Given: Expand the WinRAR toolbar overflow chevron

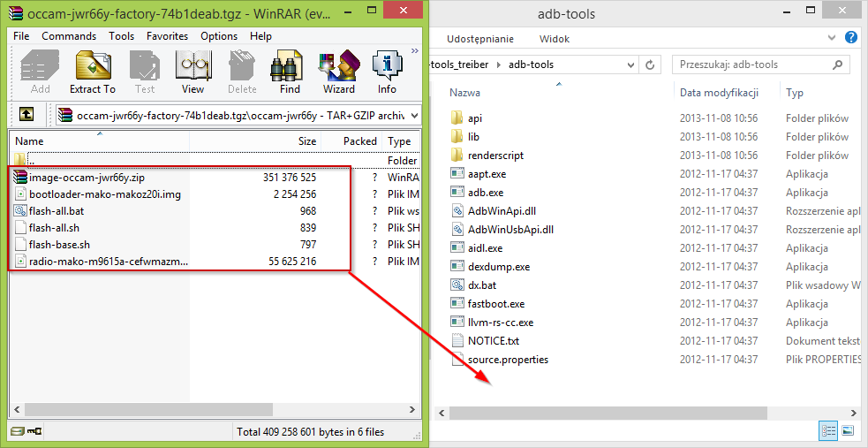Looking at the screenshot, I should [415, 51].
